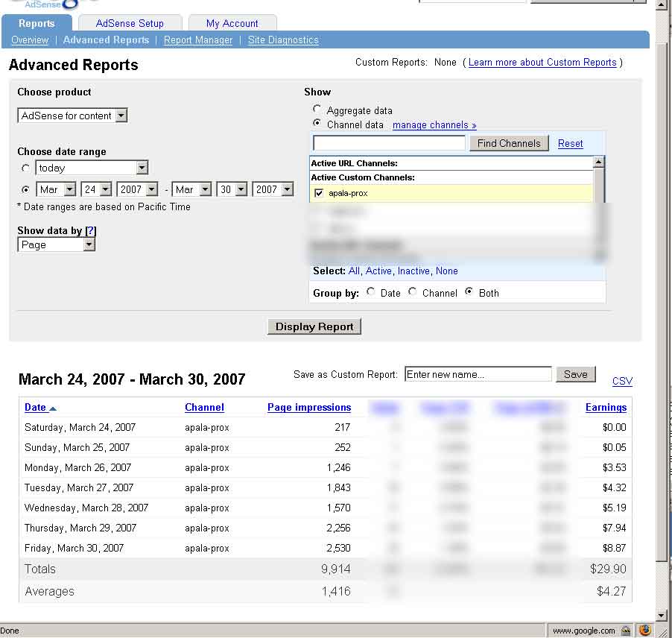
Task: Click the www.google.com status bar text
Action: [583, 631]
